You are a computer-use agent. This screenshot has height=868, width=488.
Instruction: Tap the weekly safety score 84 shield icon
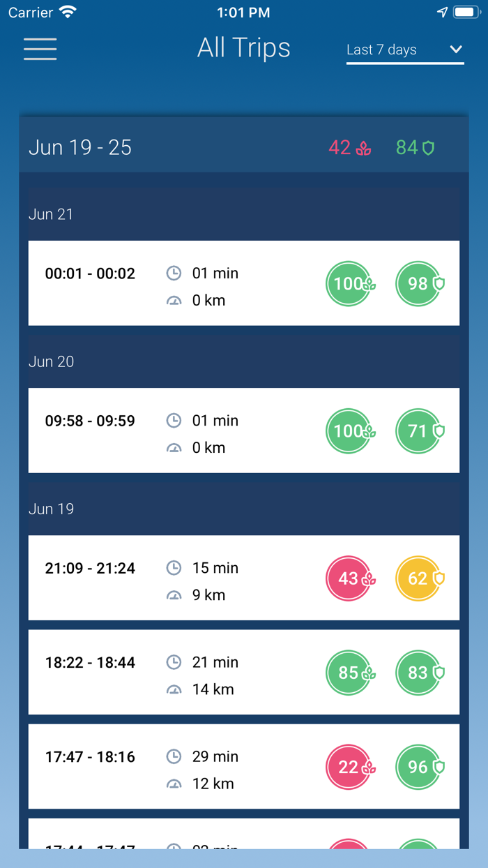pos(428,148)
